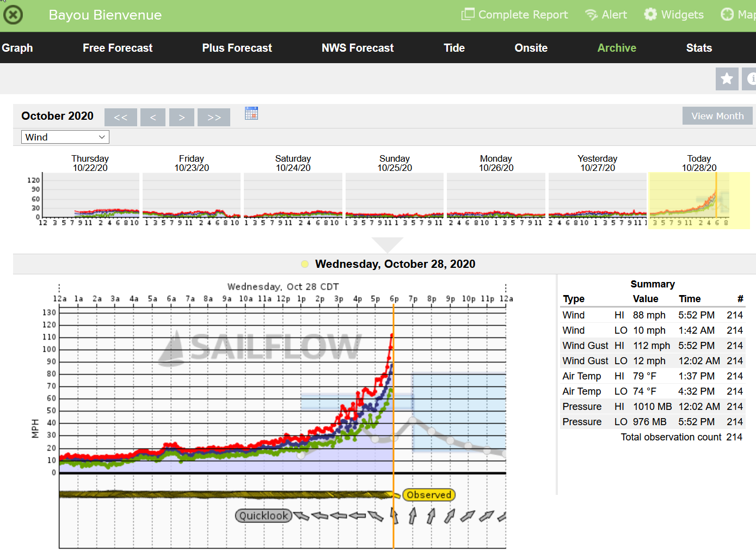Add station to favorites with star icon
This screenshot has width=756, height=558.
pyautogui.click(x=727, y=79)
